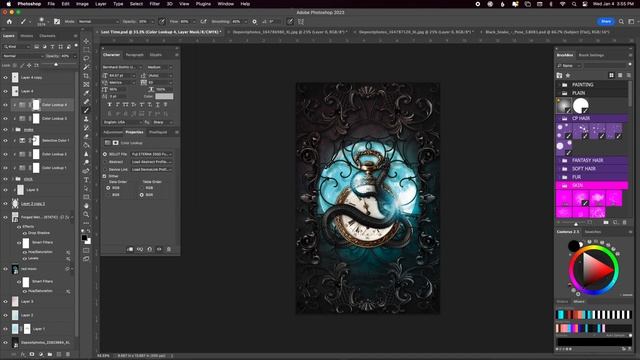
Task: Create new group folder icon in Layers footer
Action: tap(50, 354)
